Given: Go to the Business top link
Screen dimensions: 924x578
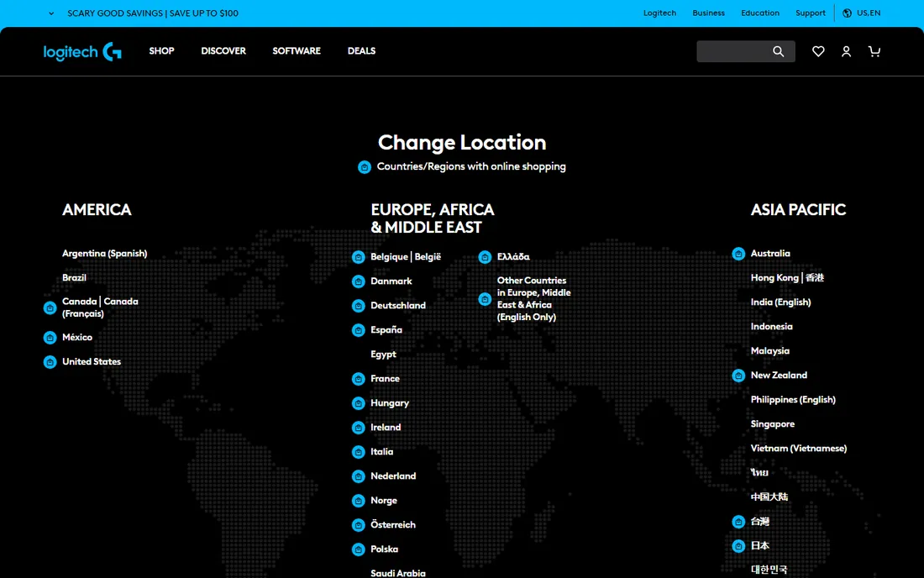Looking at the screenshot, I should pyautogui.click(x=708, y=13).
